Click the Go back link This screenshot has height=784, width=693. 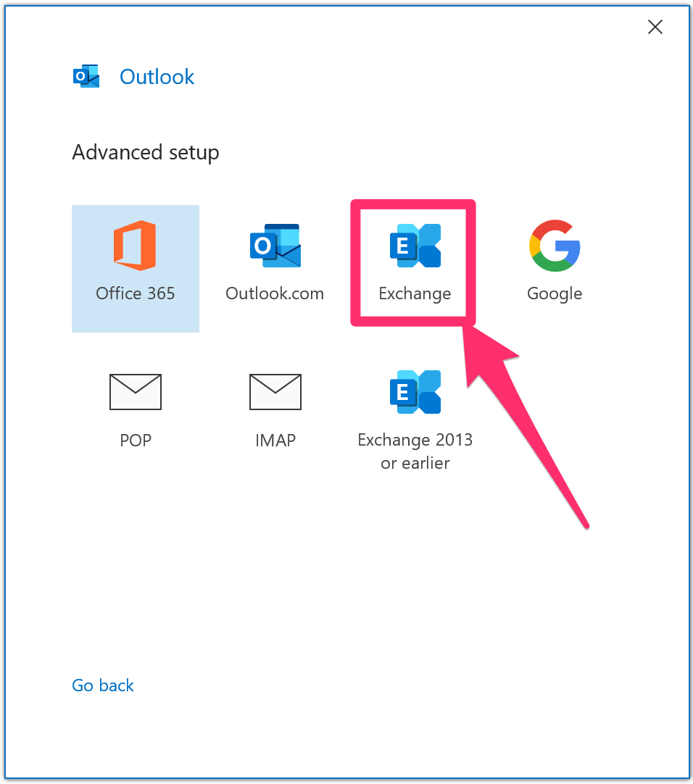[x=103, y=685]
